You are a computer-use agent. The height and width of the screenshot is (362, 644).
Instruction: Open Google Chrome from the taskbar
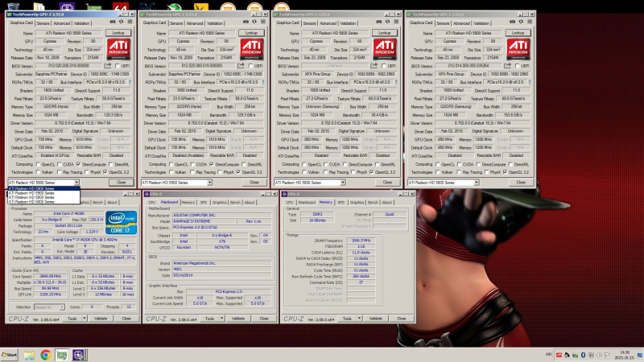[46, 355]
